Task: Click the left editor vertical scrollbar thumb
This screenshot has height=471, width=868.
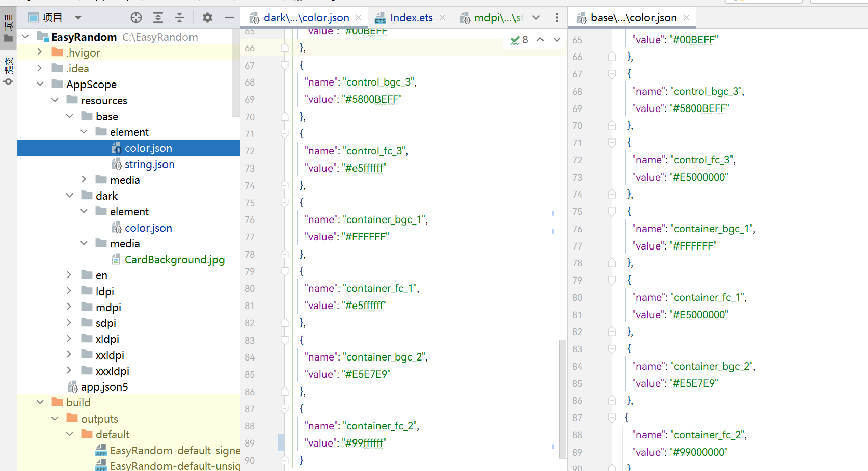Action: tap(562, 399)
